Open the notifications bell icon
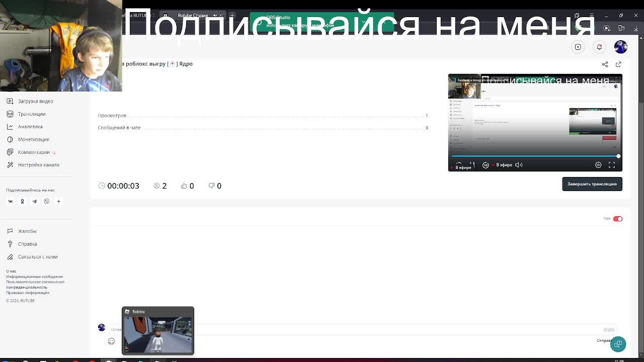This screenshot has height=362, width=644. tap(599, 47)
